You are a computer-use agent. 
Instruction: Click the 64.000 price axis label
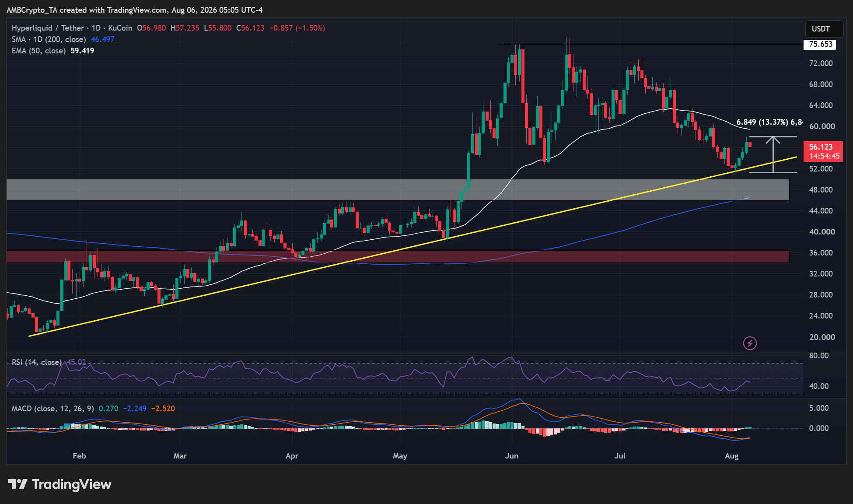pos(821,105)
